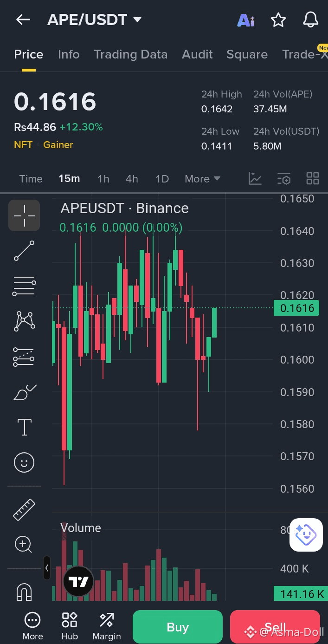Open the Trading Data tab
Image resolution: width=328 pixels, height=644 pixels.
tap(130, 54)
